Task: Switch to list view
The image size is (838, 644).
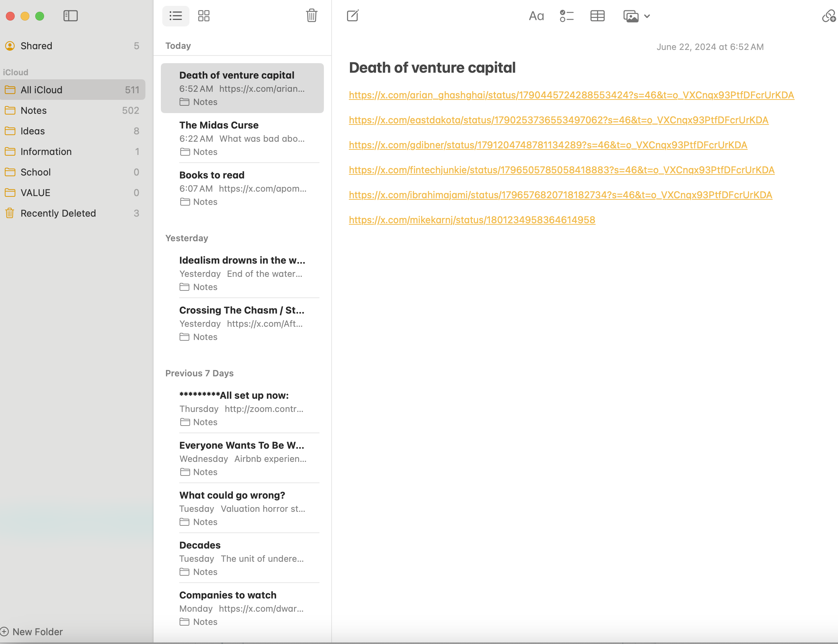Action: pos(176,16)
